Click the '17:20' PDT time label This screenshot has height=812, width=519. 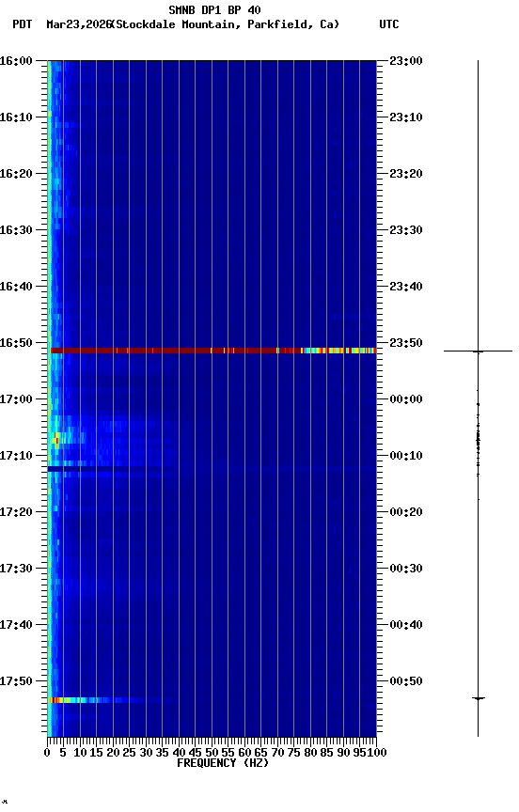coord(16,513)
